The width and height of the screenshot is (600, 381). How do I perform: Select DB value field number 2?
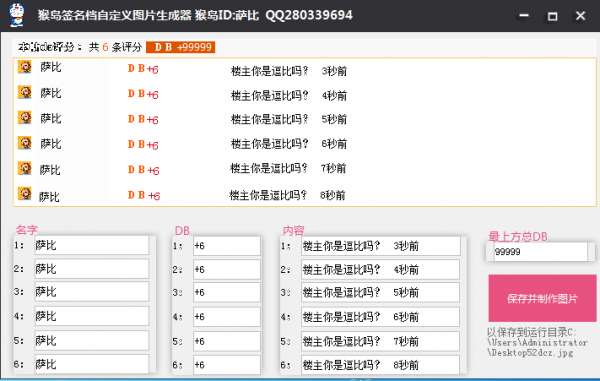click(227, 269)
